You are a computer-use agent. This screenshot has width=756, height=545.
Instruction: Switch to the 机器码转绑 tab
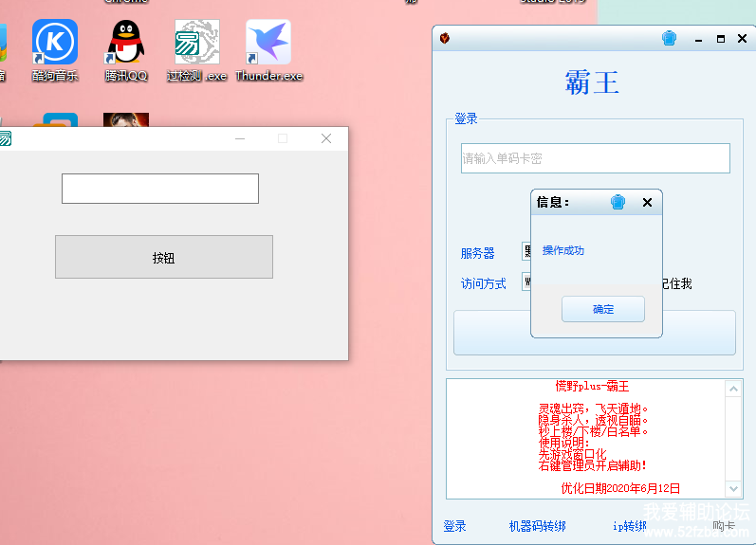(537, 526)
